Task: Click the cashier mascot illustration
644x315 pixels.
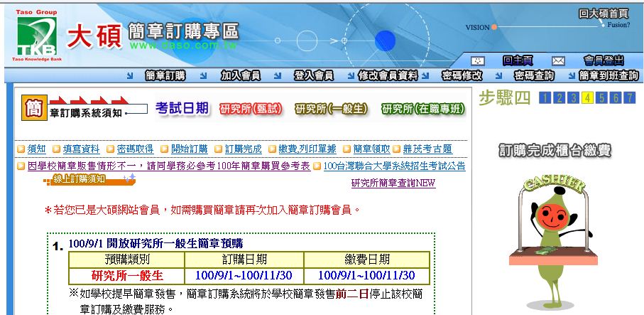Action: pyautogui.click(x=553, y=243)
